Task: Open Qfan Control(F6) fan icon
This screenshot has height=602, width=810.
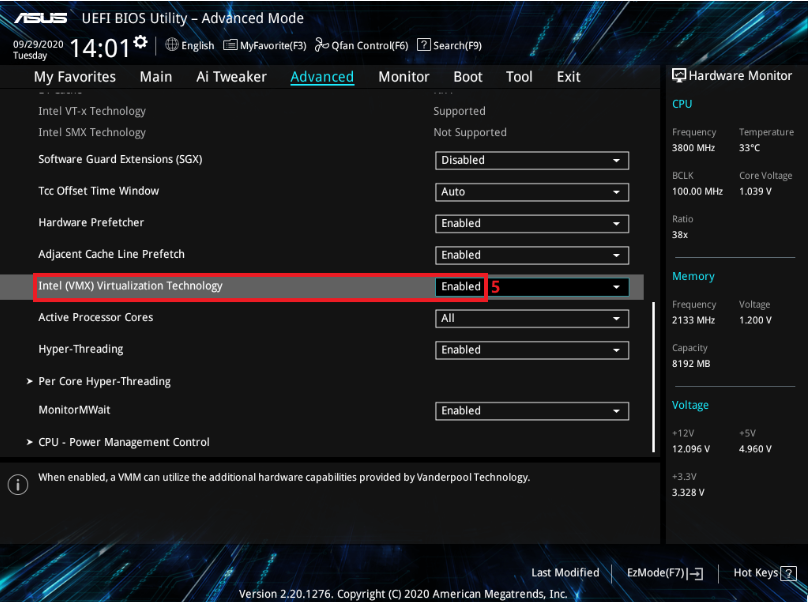Action: tap(321, 45)
